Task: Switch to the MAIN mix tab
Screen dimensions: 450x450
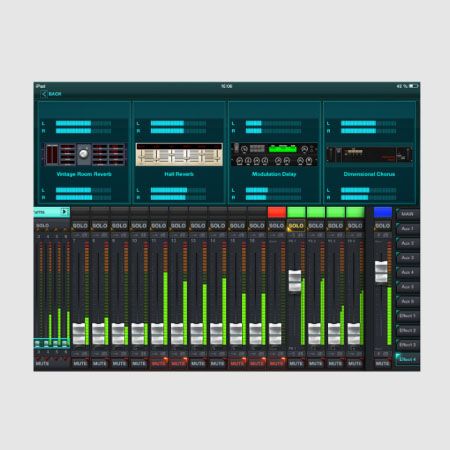Action: click(408, 214)
